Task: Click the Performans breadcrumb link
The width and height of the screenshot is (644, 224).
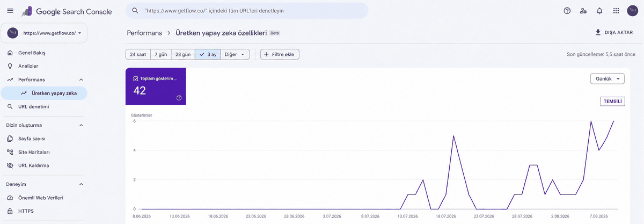Action: click(144, 33)
